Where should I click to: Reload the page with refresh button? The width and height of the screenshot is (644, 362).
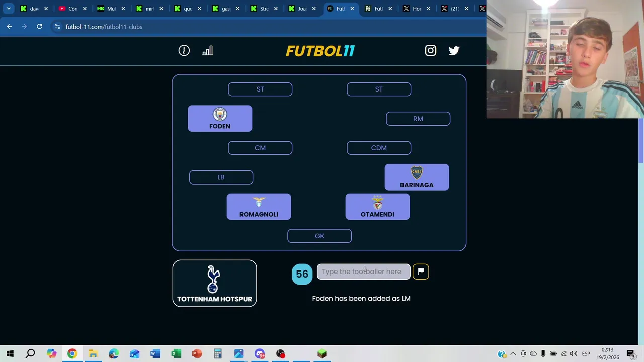[x=39, y=26]
